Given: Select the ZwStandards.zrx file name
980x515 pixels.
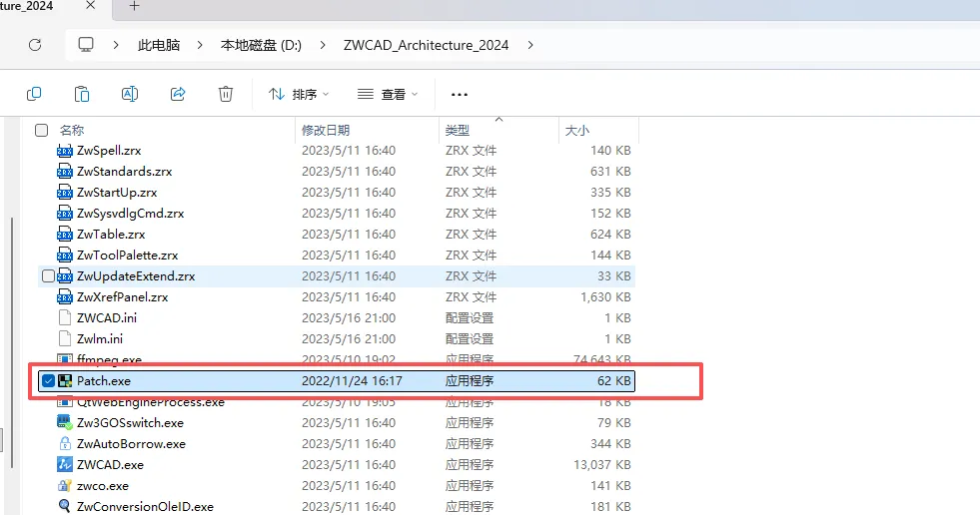Looking at the screenshot, I should (125, 171).
